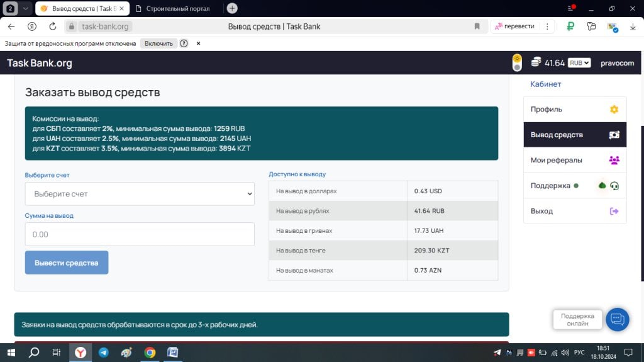644x362 pixels.
Task: Click the 'На вывод в тенге' row label
Action: pos(301,251)
